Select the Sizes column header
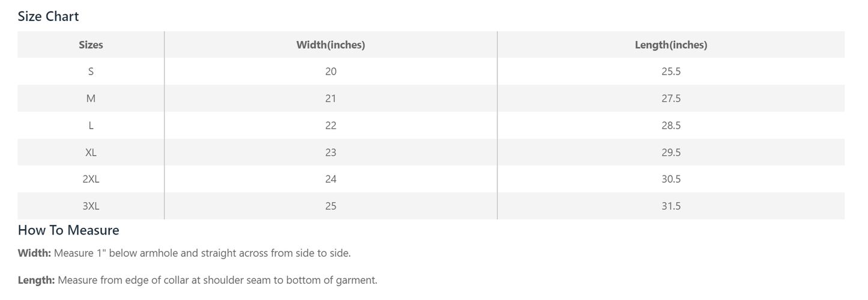 coord(91,45)
